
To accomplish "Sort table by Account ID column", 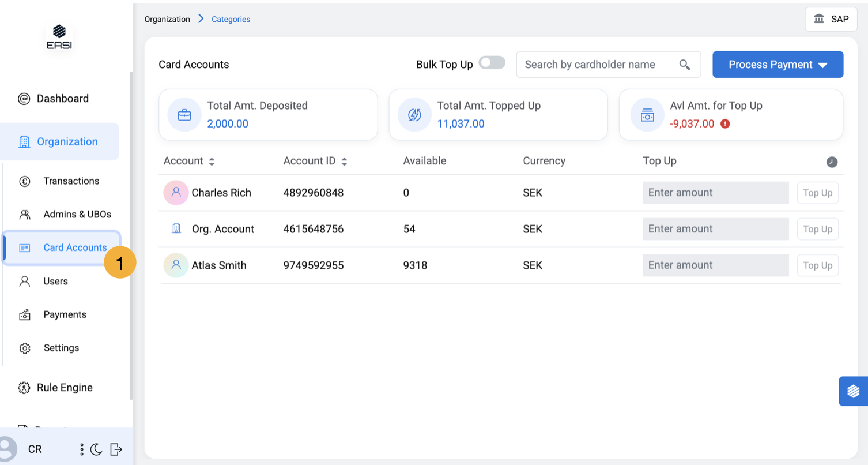I will [x=344, y=162].
